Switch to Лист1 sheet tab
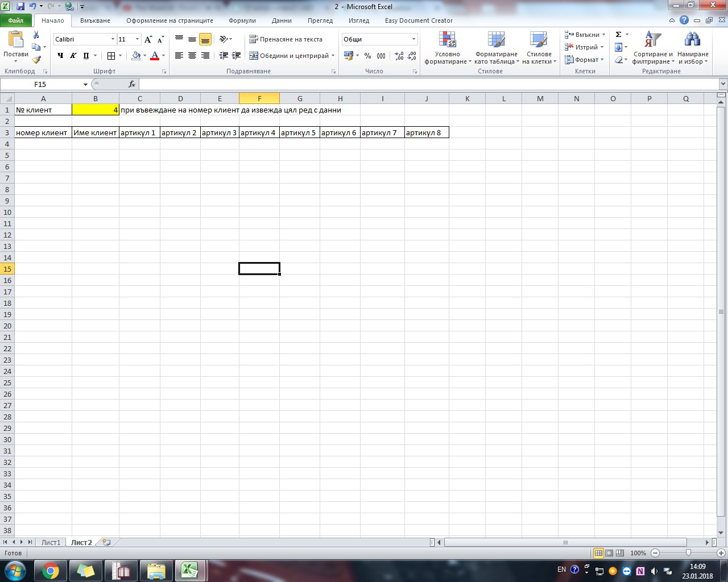Image resolution: width=728 pixels, height=582 pixels. tap(51, 542)
